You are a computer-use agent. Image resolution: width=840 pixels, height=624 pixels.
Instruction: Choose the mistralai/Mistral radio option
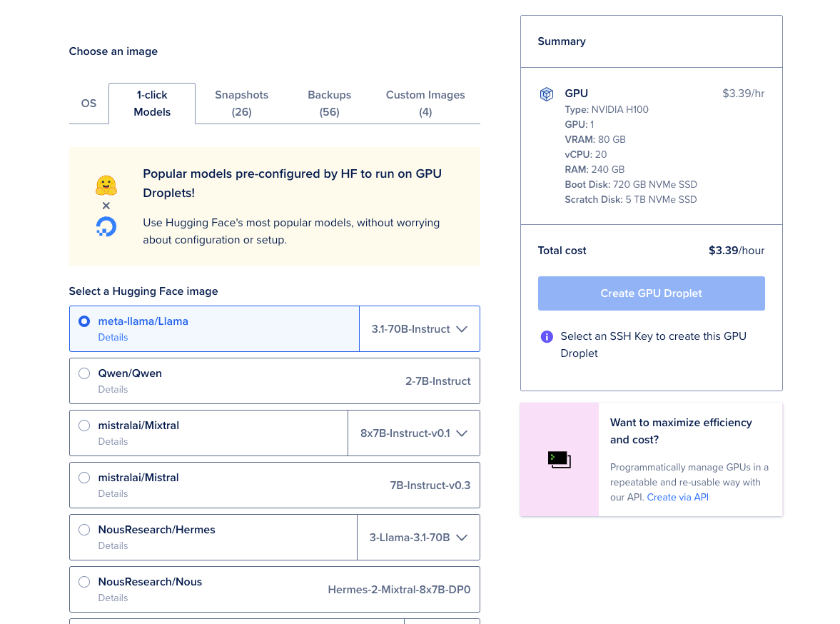pos(84,478)
